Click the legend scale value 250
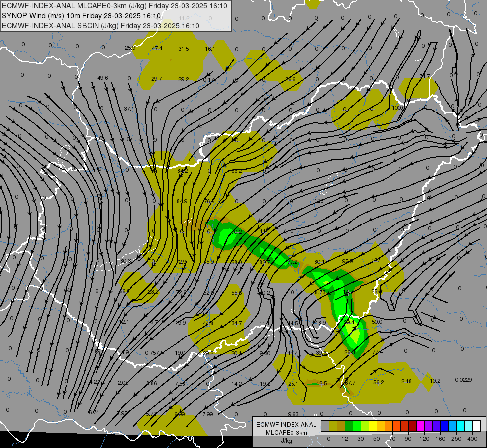 456,439
